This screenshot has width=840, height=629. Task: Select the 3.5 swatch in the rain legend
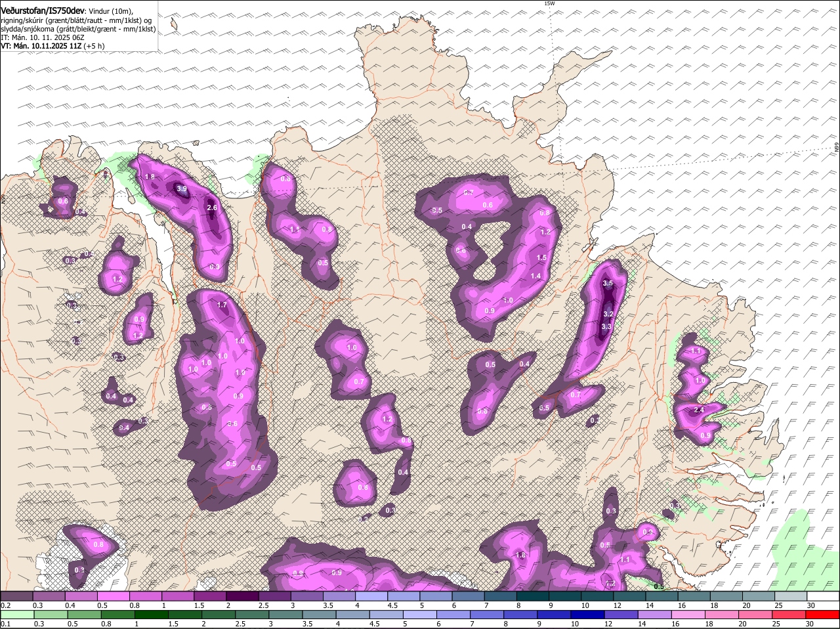(319, 615)
